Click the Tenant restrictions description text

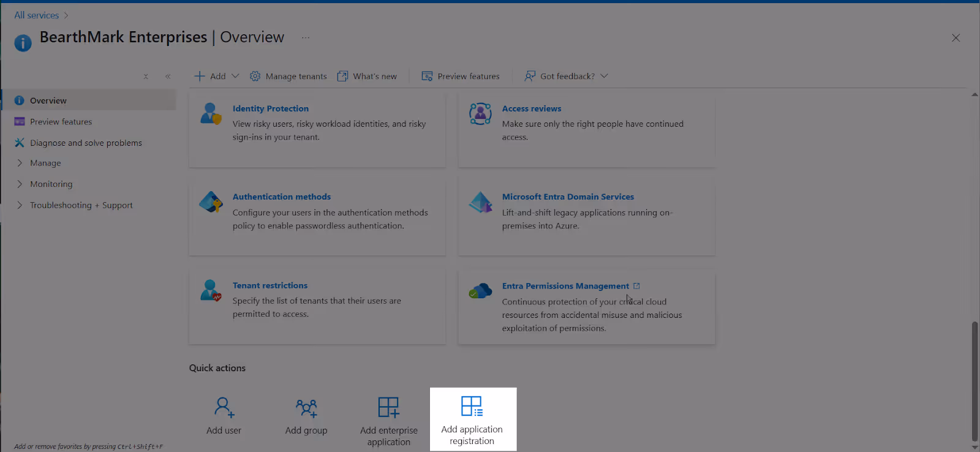[x=317, y=307]
